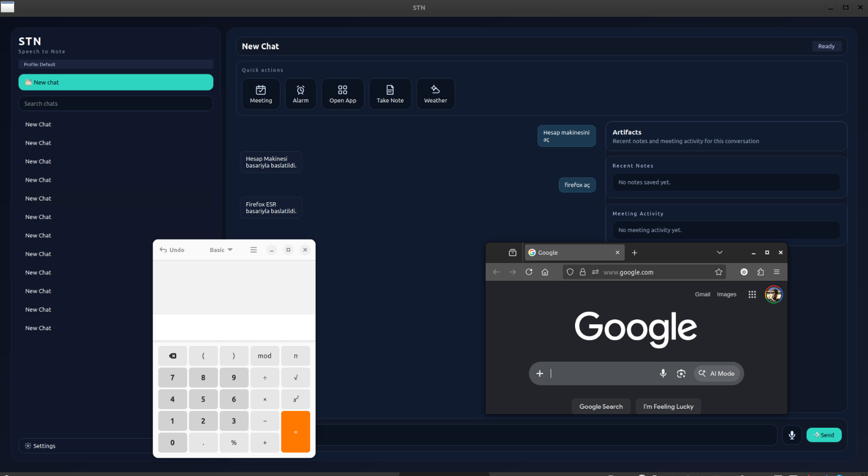Click the calculator divide key
This screenshot has width=868, height=476.
(x=265, y=377)
